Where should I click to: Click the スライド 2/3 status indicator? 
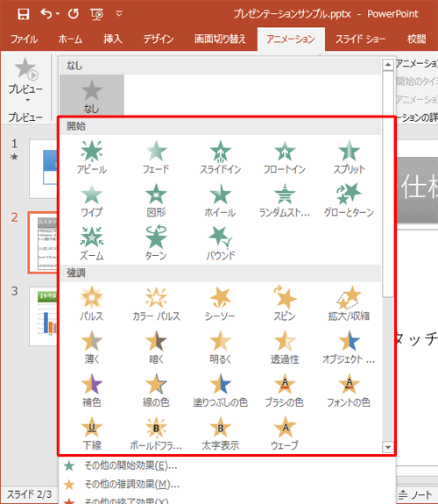[29, 494]
